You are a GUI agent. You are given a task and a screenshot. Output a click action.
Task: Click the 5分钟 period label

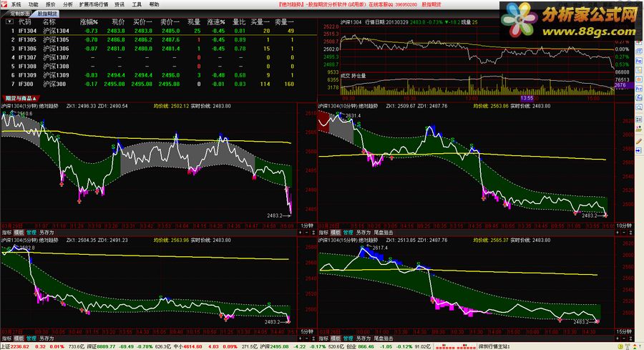pos(307,331)
